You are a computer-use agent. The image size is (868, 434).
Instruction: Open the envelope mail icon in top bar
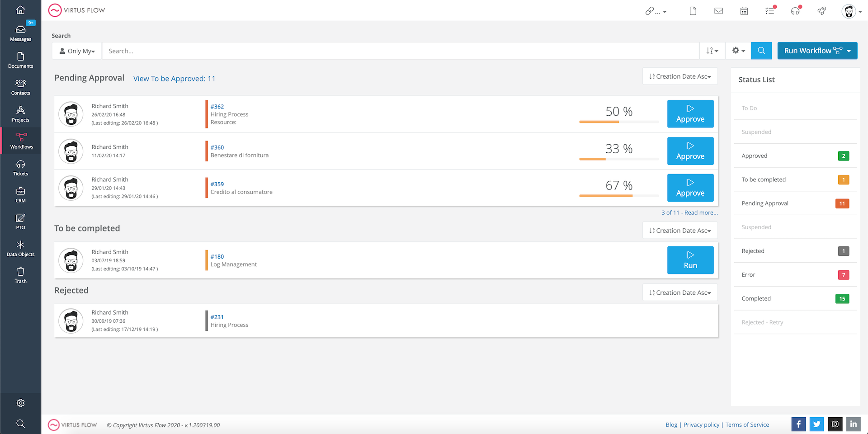point(718,11)
